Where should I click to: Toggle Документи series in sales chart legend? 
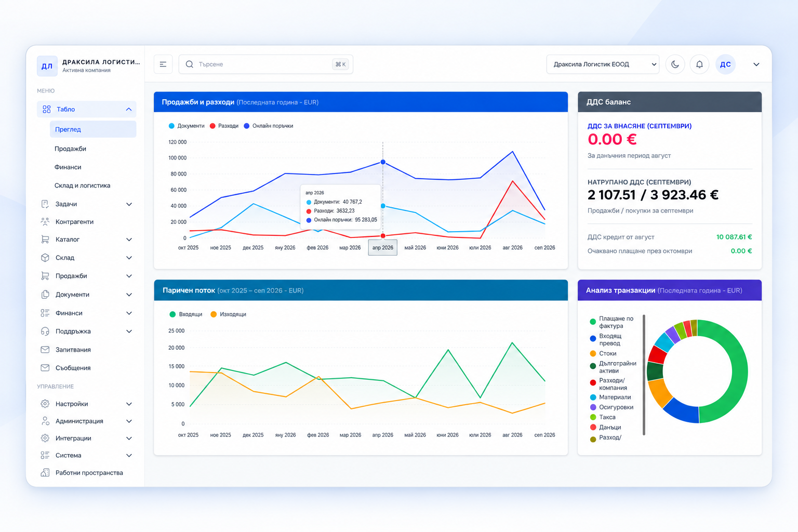click(x=187, y=126)
